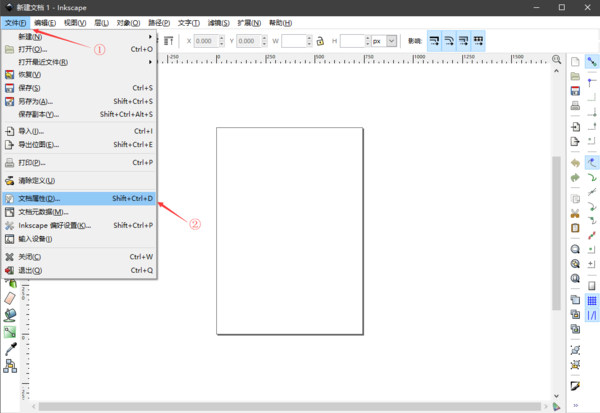Click the Redo arrow icon

pyautogui.click(x=575, y=177)
